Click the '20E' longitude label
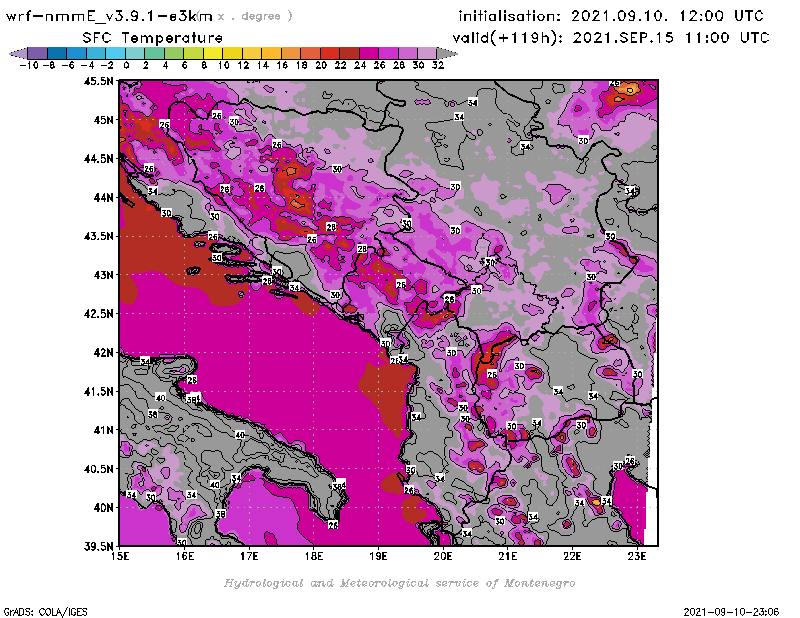 click(443, 556)
